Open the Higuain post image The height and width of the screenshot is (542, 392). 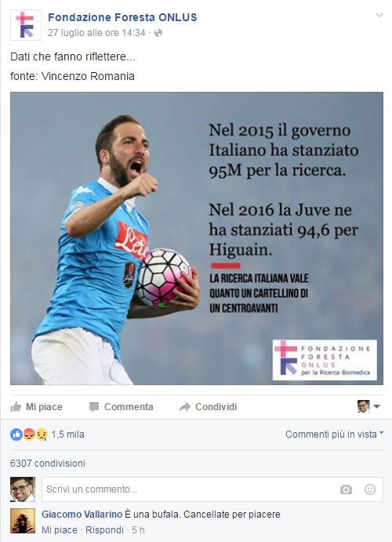point(197,238)
